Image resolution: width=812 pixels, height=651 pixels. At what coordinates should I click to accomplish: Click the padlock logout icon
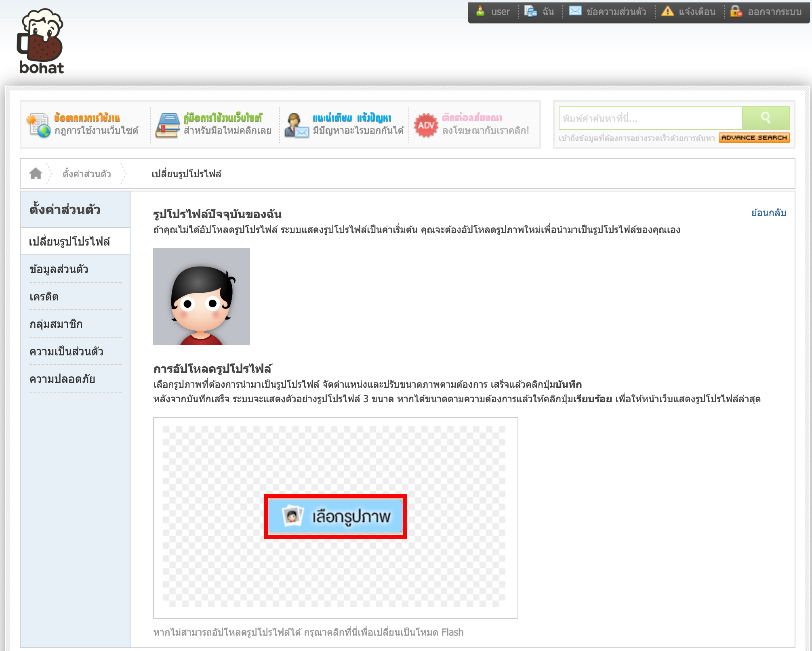point(736,11)
